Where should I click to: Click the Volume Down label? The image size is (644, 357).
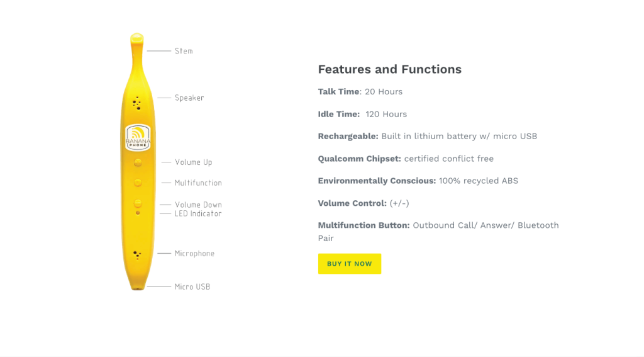tap(198, 205)
